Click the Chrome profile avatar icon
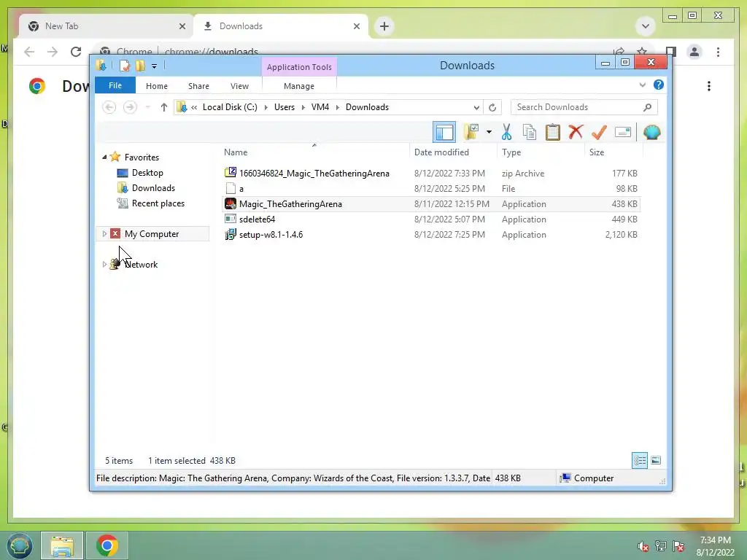 pos(694,52)
